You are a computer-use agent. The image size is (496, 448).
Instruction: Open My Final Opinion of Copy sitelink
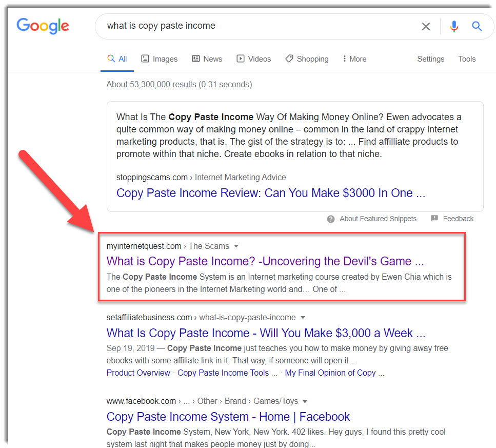334,373
